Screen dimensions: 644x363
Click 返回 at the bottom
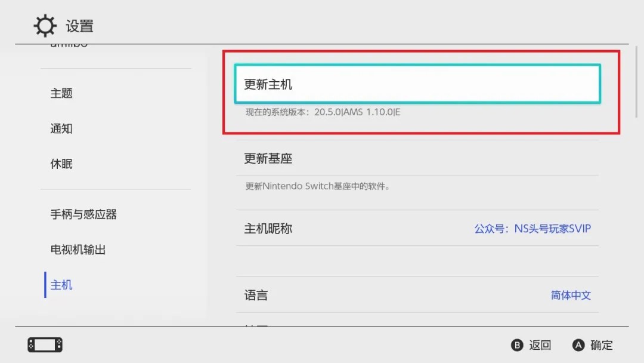tap(540, 345)
